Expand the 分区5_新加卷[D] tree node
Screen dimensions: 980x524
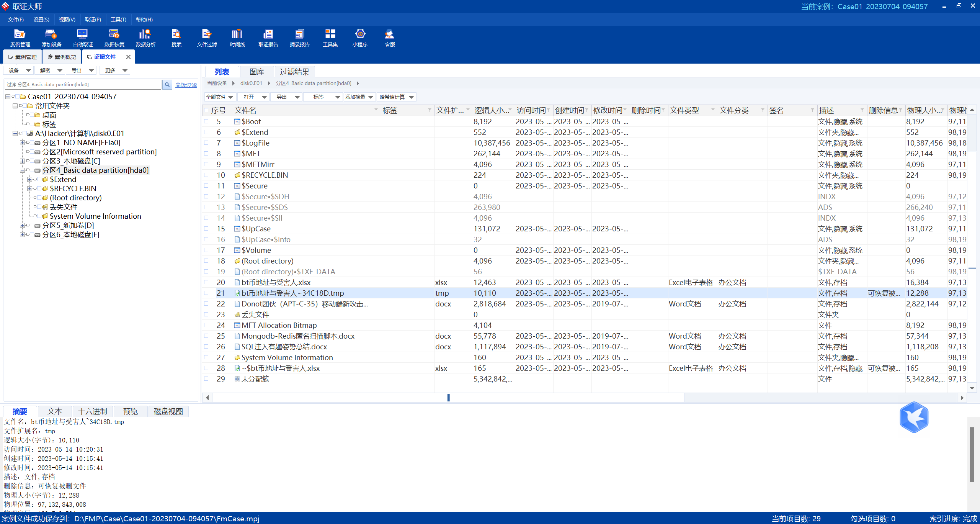pyautogui.click(x=22, y=226)
